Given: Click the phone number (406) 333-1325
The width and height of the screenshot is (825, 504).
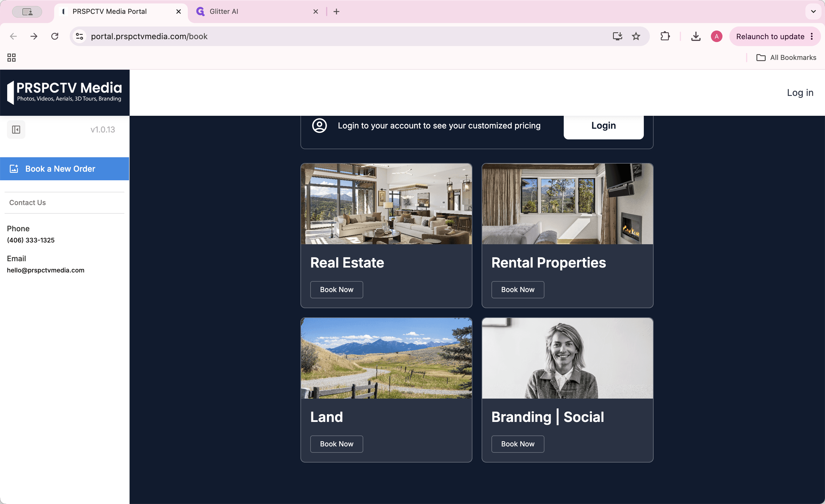Looking at the screenshot, I should pos(31,240).
